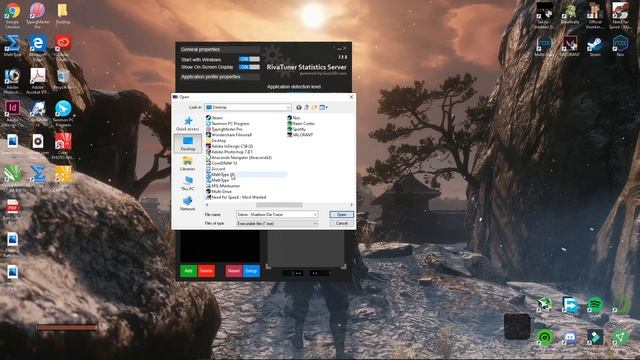Expand the Look in Desktop dropdown
Viewport: 640px width, 360px height.
coord(288,107)
